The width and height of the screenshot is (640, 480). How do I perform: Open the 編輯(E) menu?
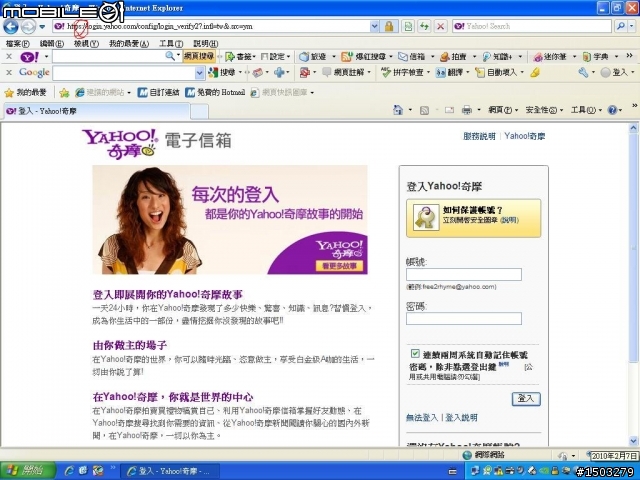[x=52, y=43]
